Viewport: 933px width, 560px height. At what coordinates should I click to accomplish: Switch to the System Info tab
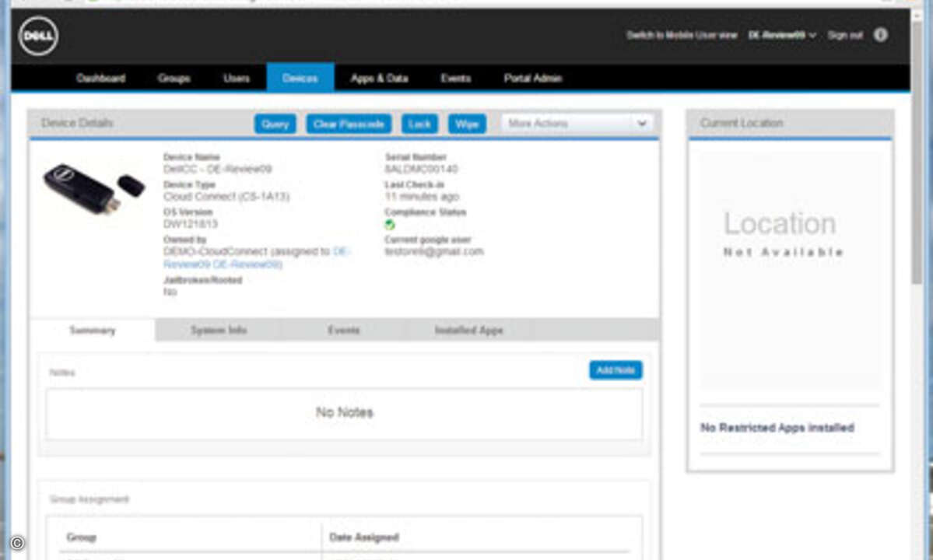point(219,330)
